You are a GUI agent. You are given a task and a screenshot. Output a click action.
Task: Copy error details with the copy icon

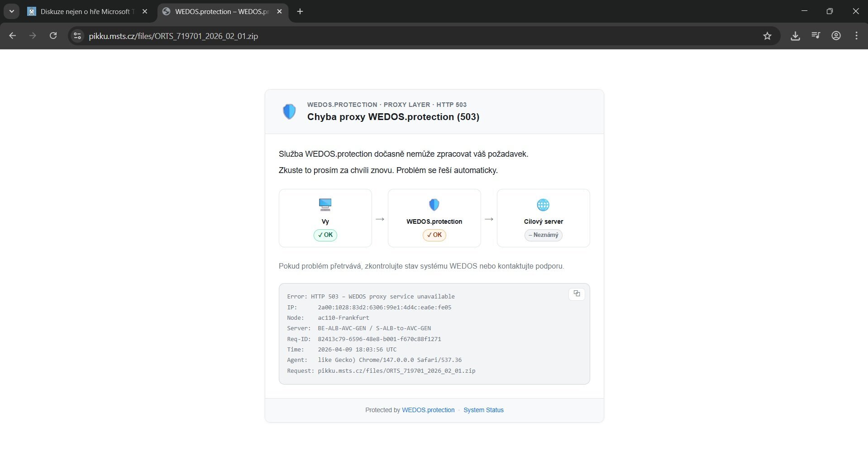(x=576, y=294)
